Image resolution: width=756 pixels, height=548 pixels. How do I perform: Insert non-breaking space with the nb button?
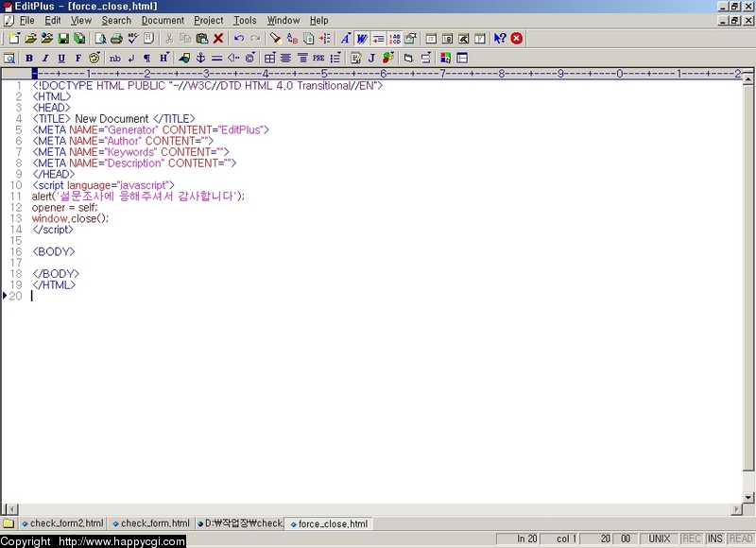click(115, 59)
